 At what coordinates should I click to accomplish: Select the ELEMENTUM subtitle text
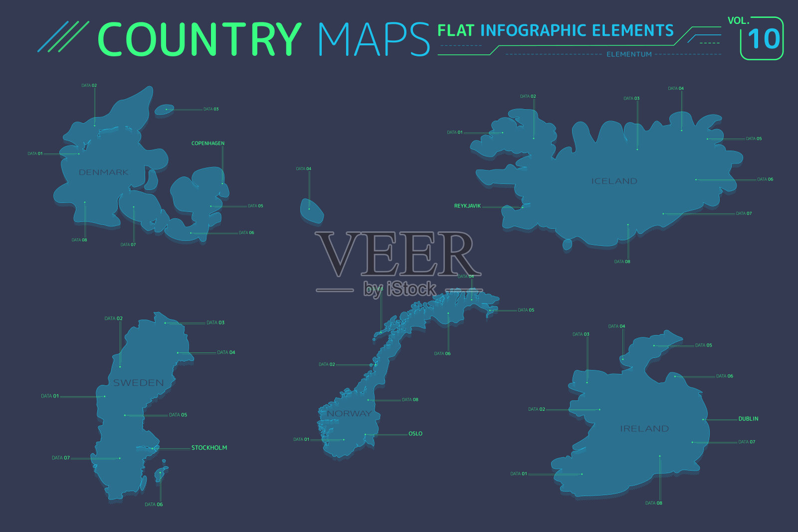(x=629, y=54)
